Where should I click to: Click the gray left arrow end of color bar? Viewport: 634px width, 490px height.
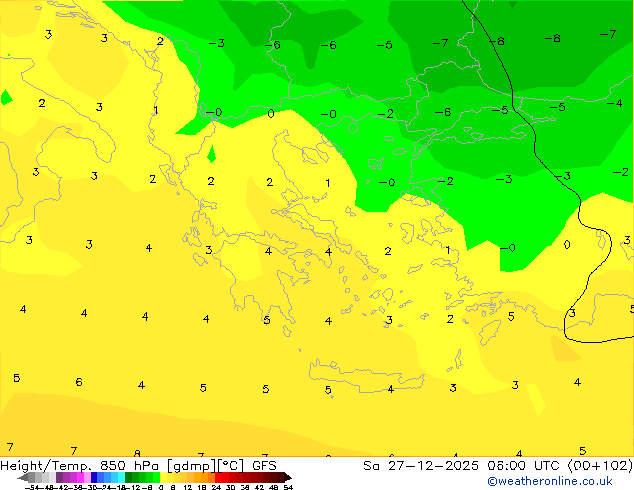[x=23, y=477]
